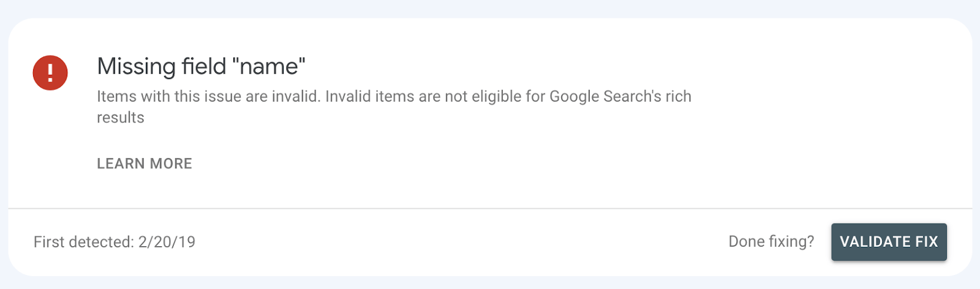Click the word "results" in the description
This screenshot has height=289, width=980.
click(121, 118)
